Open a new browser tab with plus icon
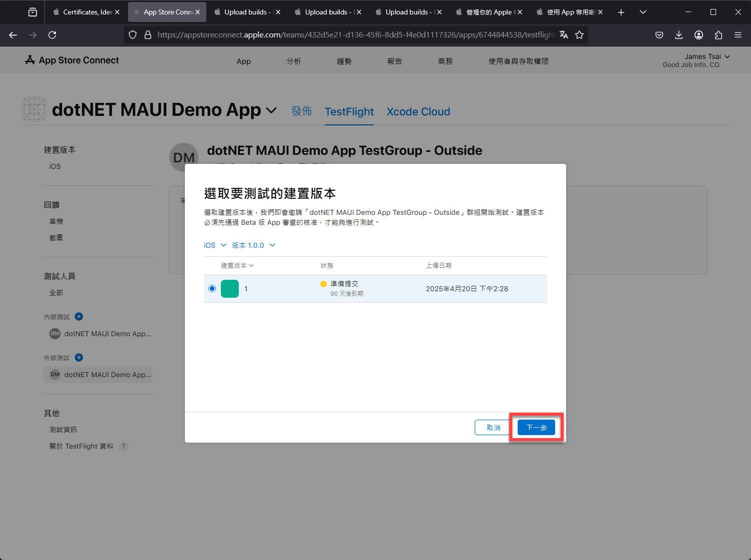Image resolution: width=751 pixels, height=560 pixels. [621, 12]
